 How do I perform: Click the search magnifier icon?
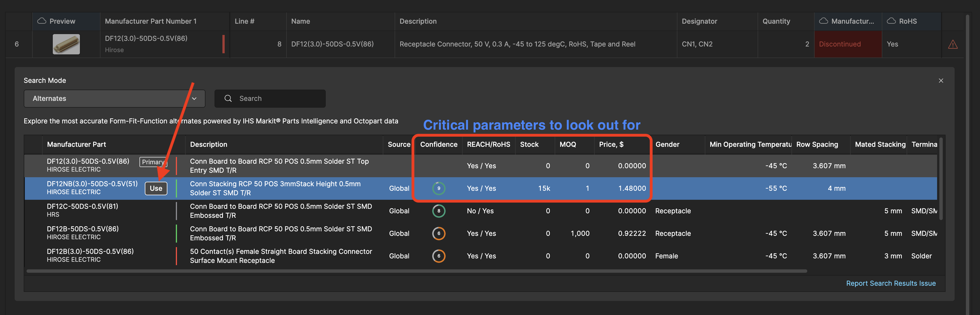228,98
